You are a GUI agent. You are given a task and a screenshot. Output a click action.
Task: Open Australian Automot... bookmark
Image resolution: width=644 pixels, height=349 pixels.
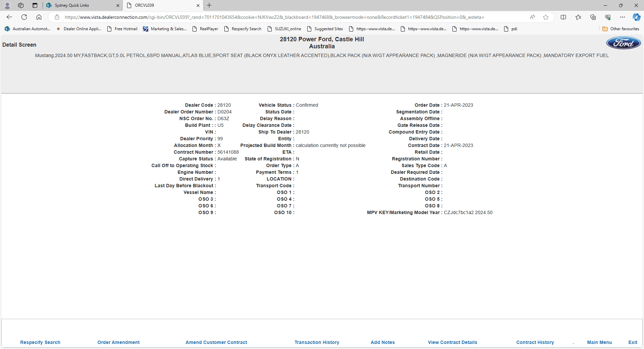(x=28, y=29)
